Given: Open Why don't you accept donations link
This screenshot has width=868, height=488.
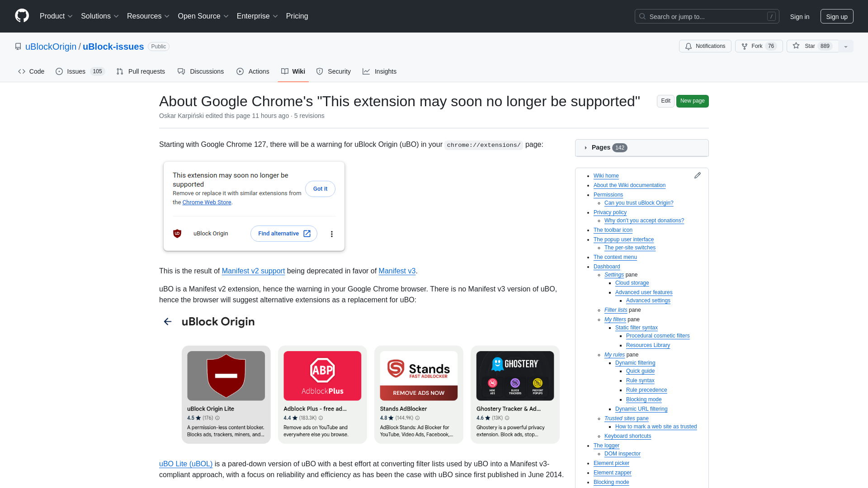Looking at the screenshot, I should click(644, 221).
